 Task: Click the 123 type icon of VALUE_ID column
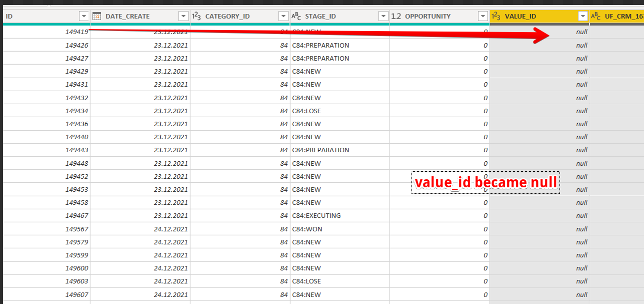pos(496,16)
